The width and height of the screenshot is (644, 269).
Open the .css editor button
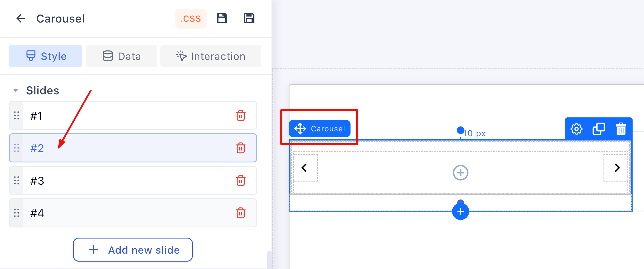click(191, 19)
